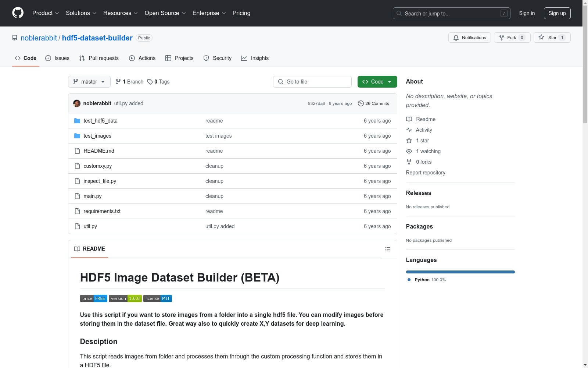
Task: Star the repository with the star icon
Action: tap(541, 37)
